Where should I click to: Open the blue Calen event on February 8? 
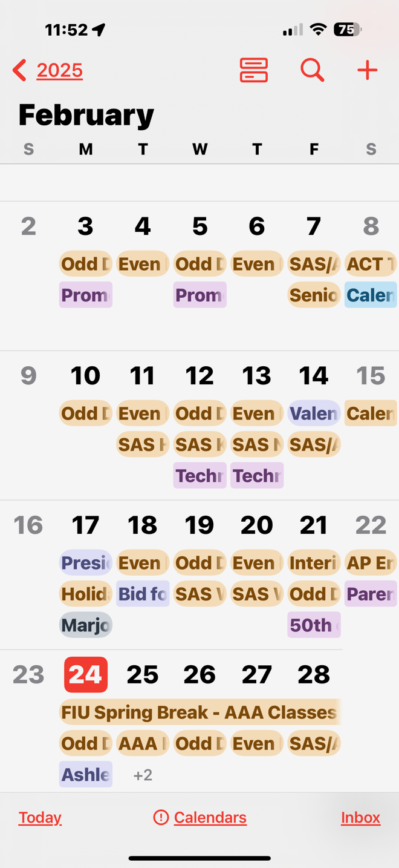click(371, 295)
